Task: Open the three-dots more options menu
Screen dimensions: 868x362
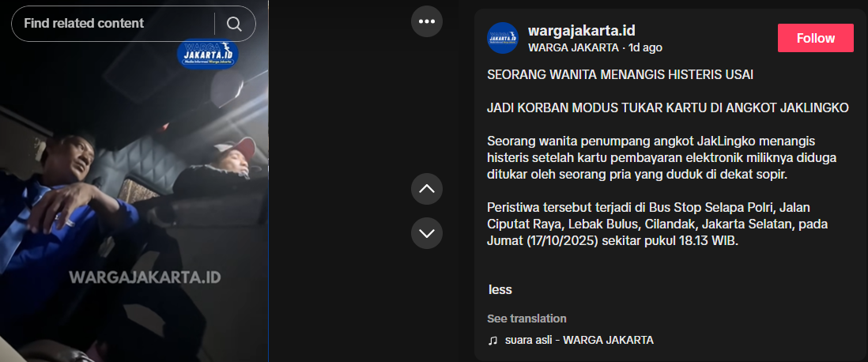Action: click(427, 21)
